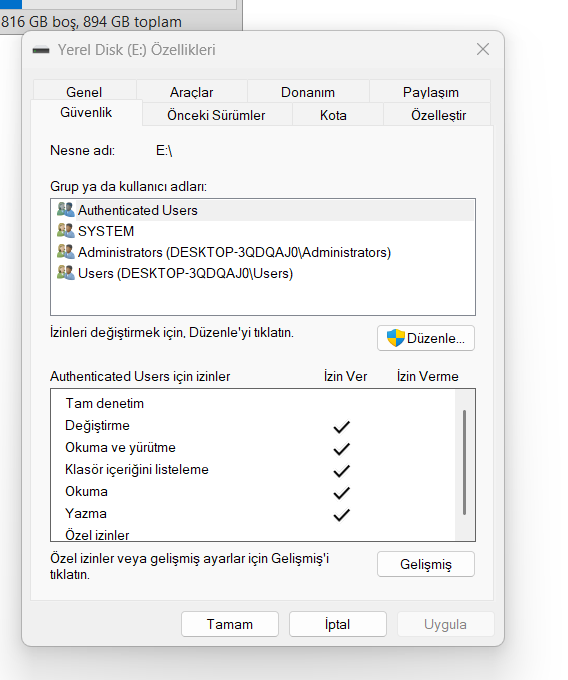The height and width of the screenshot is (680, 568).
Task: Switch to the Araçlar tab
Action: [x=191, y=92]
